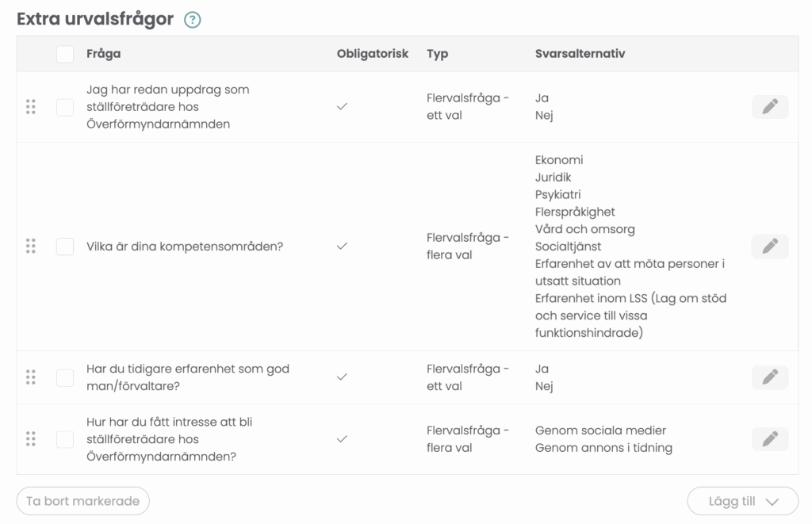Edit the 'Jag har redan uppdrag' question

pos(769,107)
